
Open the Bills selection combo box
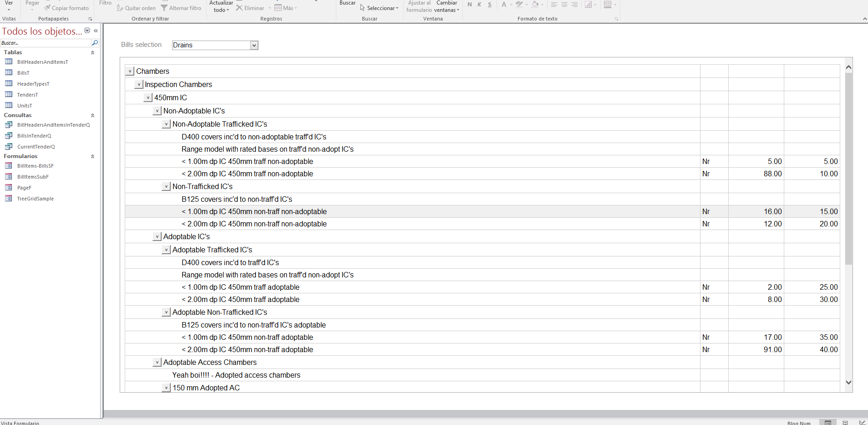(254, 45)
